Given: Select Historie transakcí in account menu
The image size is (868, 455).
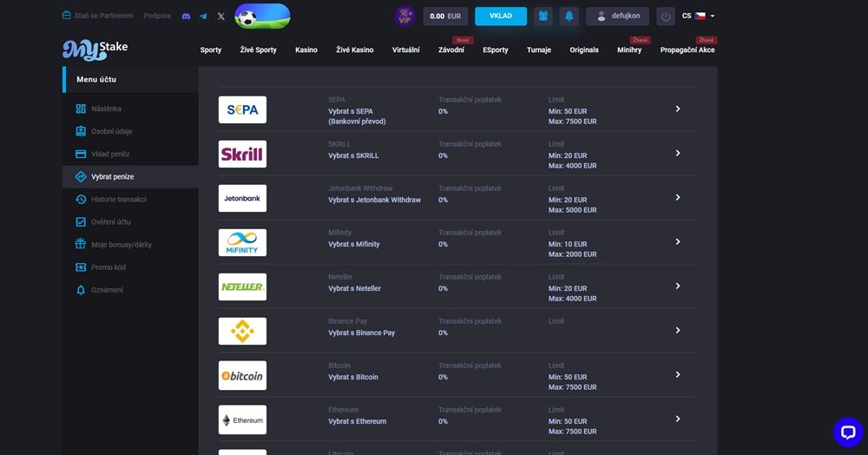Looking at the screenshot, I should pyautogui.click(x=118, y=200).
